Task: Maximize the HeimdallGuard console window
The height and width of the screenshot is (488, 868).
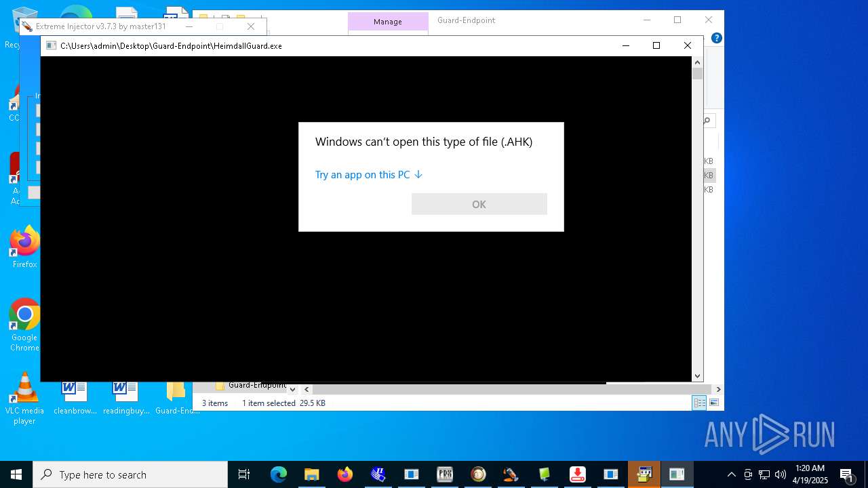Action: (656, 45)
